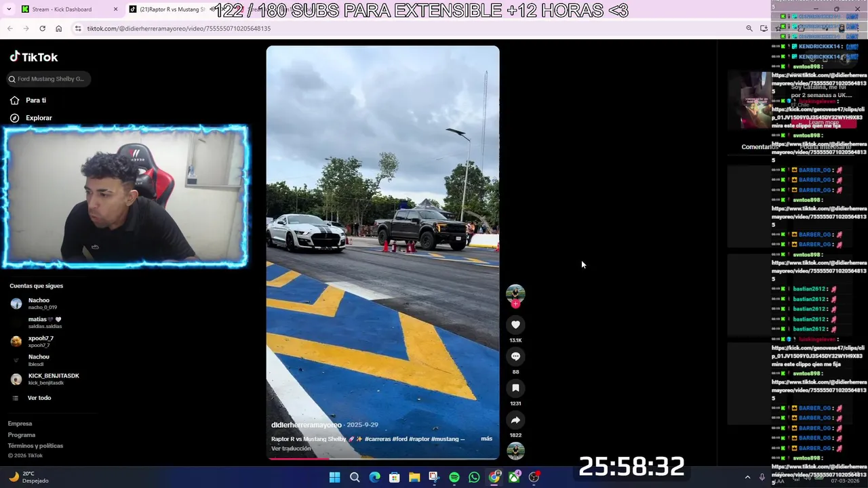View site information icon in address bar

[x=78, y=28]
